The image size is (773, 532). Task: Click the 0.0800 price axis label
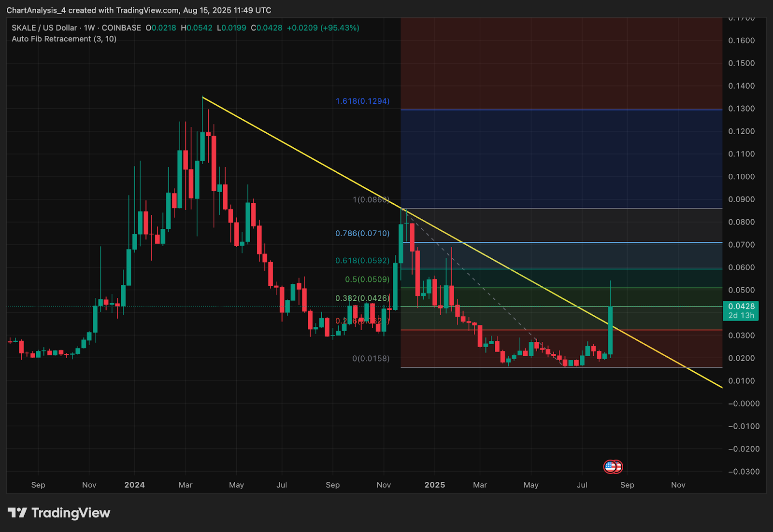pos(742,222)
